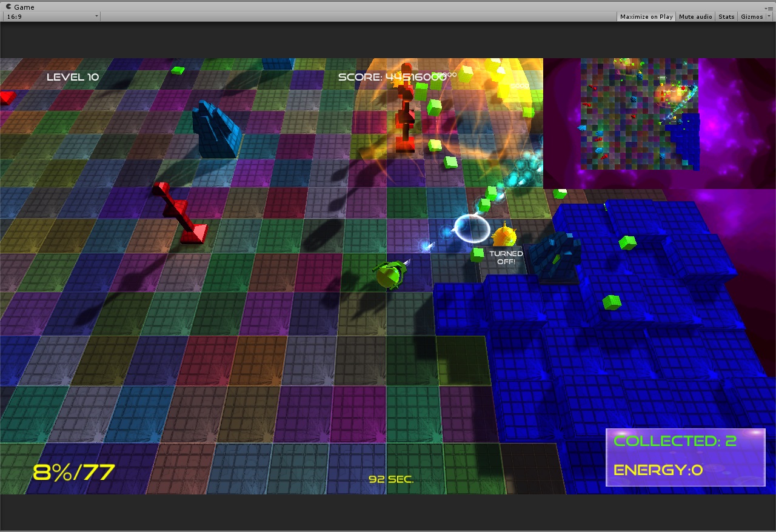Click the red hourglass-shaped enemy
The height and width of the screenshot is (532, 776).
coord(180,213)
